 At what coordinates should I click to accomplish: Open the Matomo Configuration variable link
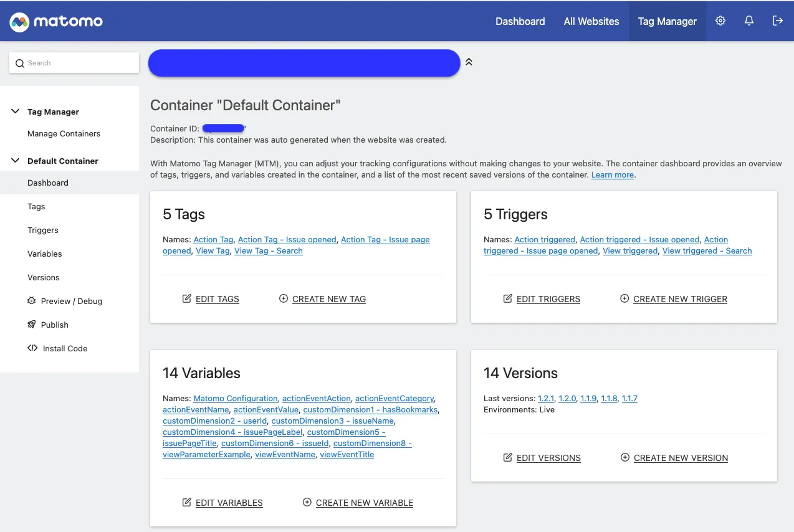point(236,398)
